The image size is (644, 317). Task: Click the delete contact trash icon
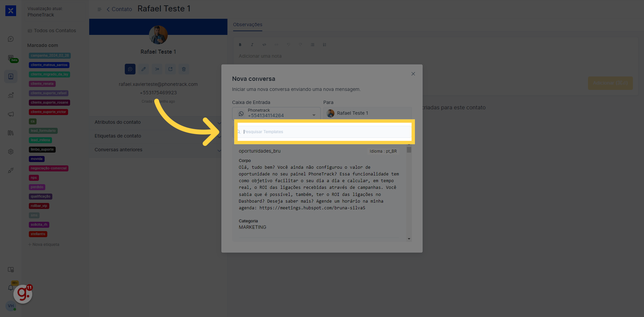(x=184, y=69)
